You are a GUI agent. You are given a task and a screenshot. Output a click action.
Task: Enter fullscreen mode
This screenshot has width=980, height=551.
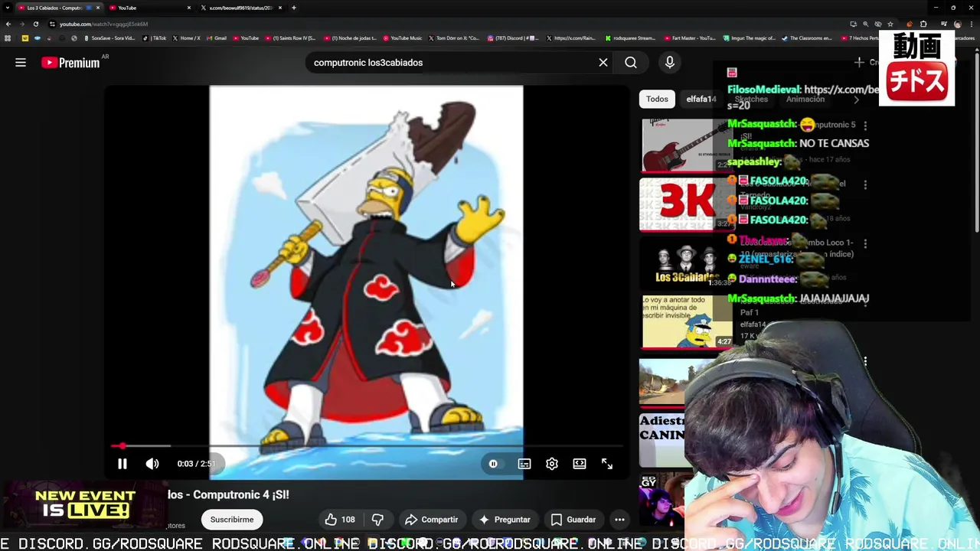click(x=607, y=464)
